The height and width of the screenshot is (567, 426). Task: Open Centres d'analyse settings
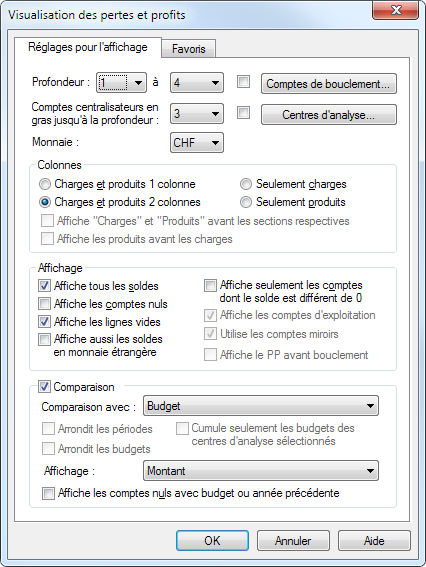pos(329,115)
